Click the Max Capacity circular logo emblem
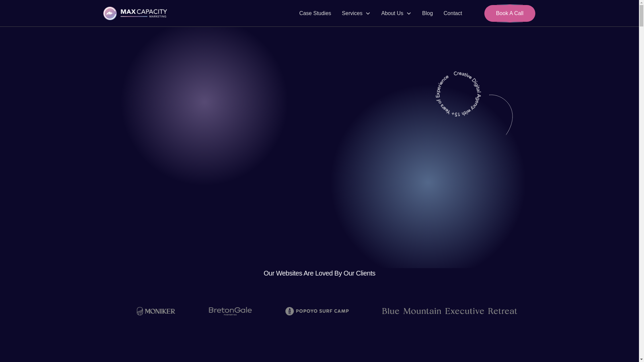Screen dimensions: 644x362 tap(110, 13)
